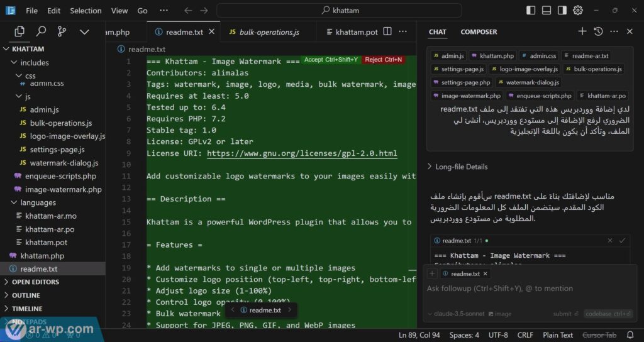Start a new chat with plus icon
Screen dimensions: 644x342
[x=582, y=31]
